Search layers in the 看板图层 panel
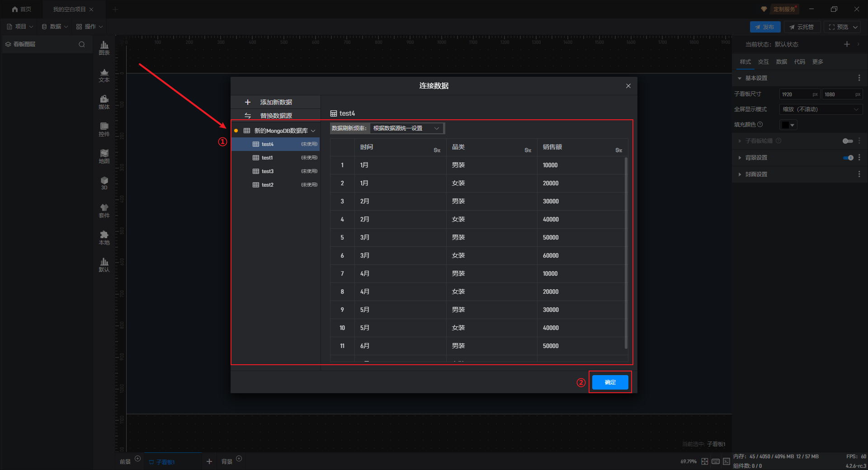The height and width of the screenshot is (470, 868). (x=82, y=44)
